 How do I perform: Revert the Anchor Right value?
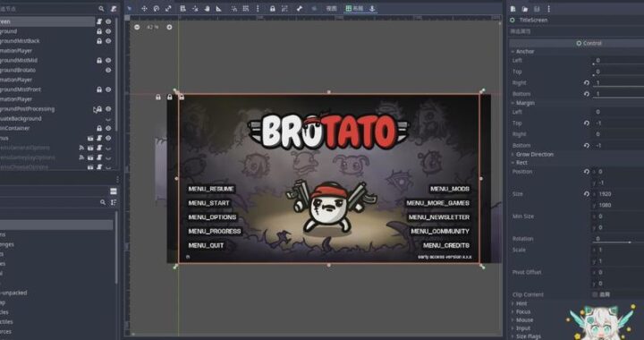pos(587,83)
